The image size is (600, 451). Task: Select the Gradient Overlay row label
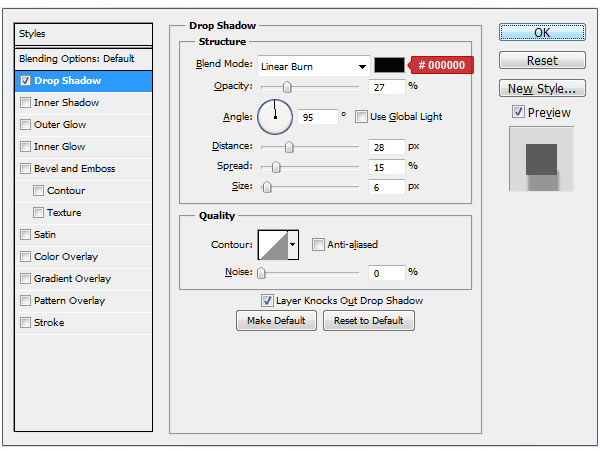(72, 278)
